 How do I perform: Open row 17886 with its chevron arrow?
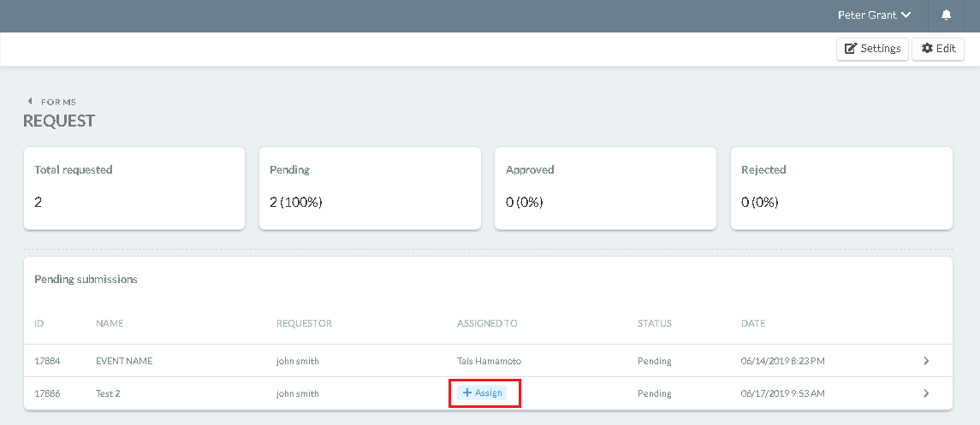pyautogui.click(x=926, y=393)
